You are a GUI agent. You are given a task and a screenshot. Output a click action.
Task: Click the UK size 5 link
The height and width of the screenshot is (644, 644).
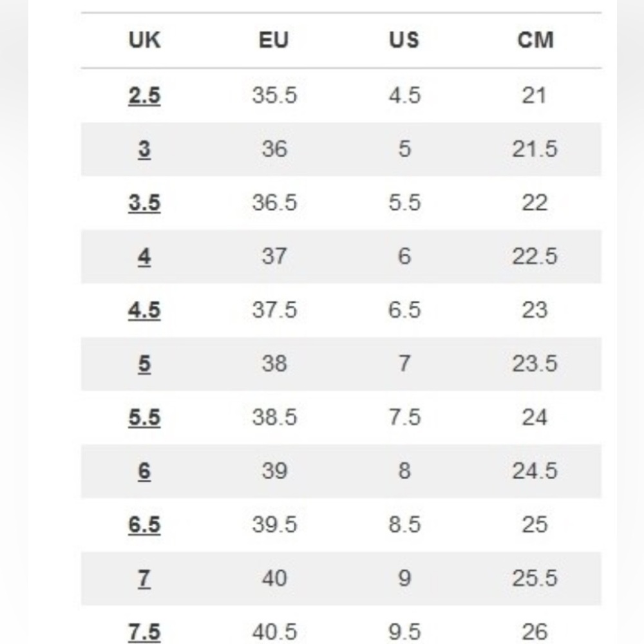pyautogui.click(x=144, y=364)
